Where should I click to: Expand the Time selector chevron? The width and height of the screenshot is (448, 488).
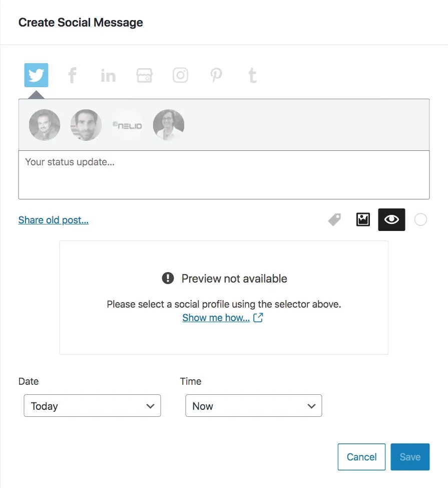pyautogui.click(x=311, y=406)
